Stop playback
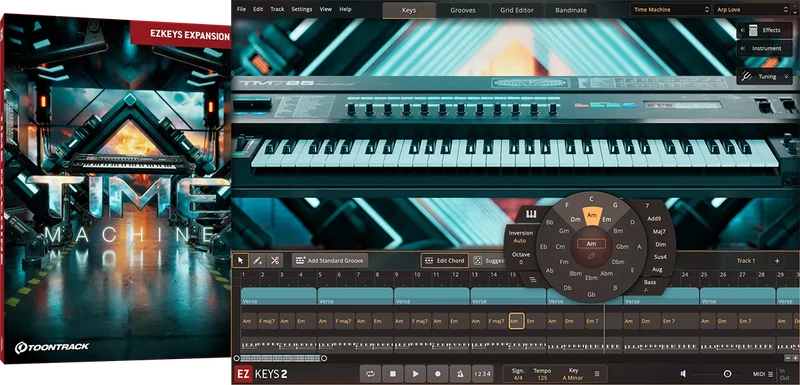This screenshot has height=385, width=800. (393, 374)
